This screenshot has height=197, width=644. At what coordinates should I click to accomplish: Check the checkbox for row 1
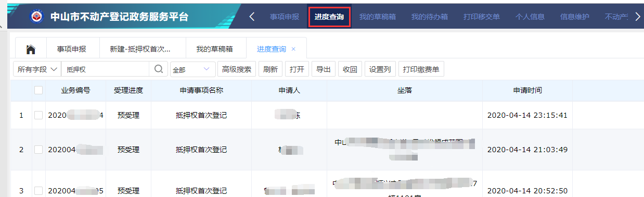pyautogui.click(x=38, y=115)
